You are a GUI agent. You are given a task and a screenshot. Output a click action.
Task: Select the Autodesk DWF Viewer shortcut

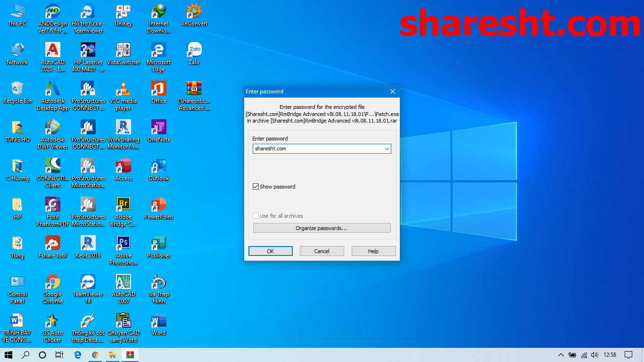(53, 134)
